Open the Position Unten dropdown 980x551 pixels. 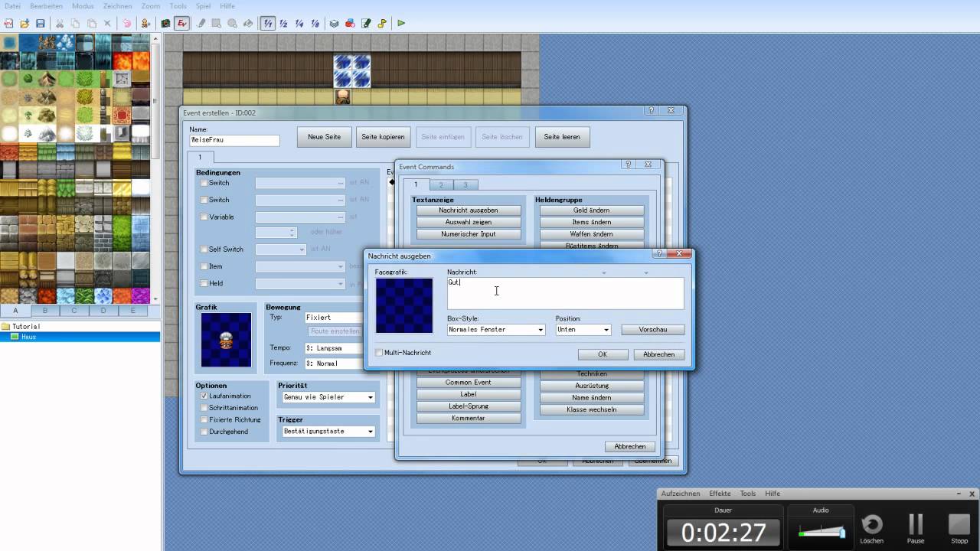(583, 330)
